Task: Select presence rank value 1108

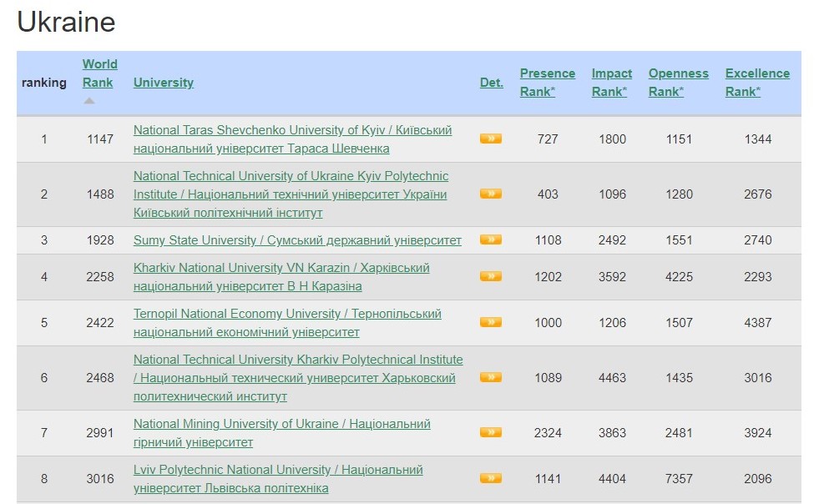Action: pyautogui.click(x=548, y=239)
